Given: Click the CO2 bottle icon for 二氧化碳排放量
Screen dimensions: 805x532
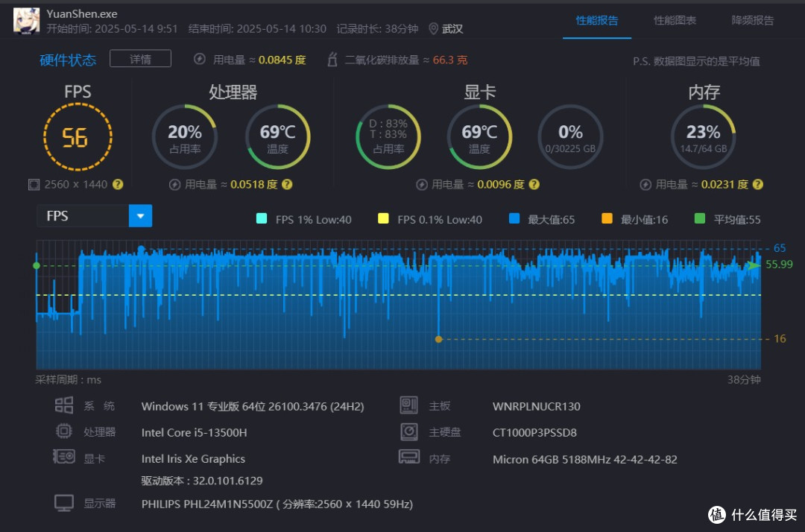Looking at the screenshot, I should pos(332,60).
